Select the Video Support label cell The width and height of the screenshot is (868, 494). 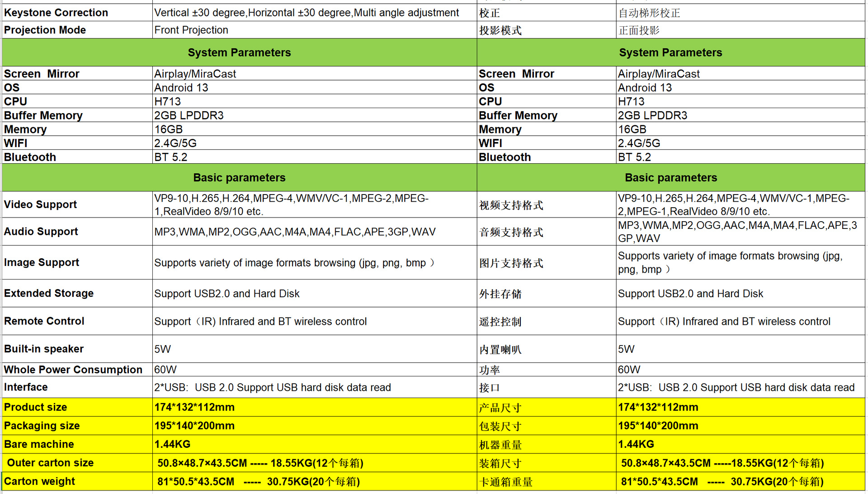click(41, 204)
